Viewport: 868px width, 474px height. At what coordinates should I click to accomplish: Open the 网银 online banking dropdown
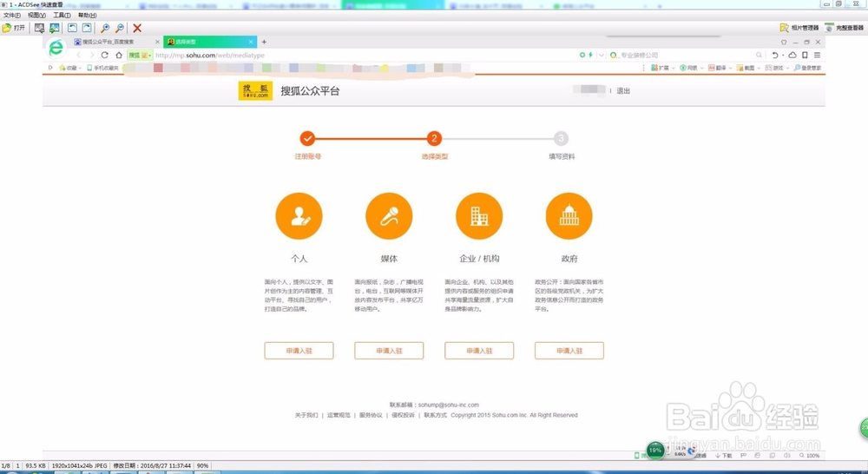coord(692,68)
